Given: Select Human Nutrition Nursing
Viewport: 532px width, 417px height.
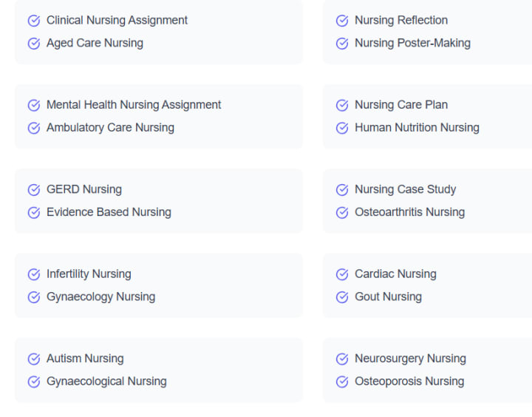Looking at the screenshot, I should click(417, 128).
